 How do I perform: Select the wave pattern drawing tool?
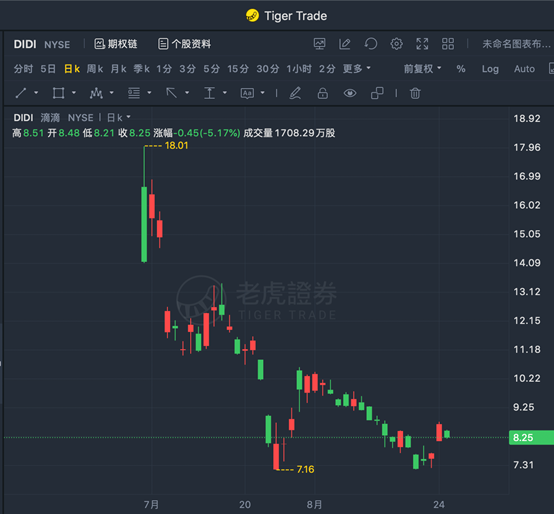click(x=96, y=93)
